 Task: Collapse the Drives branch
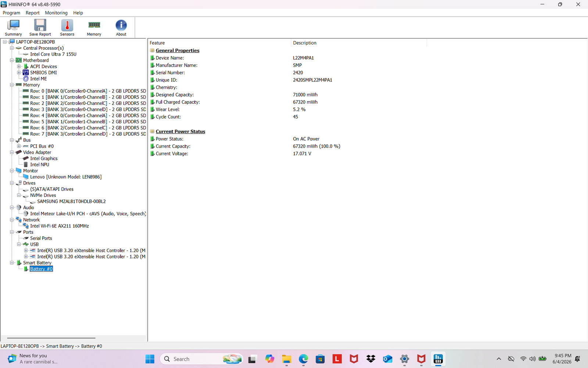pyautogui.click(x=12, y=183)
